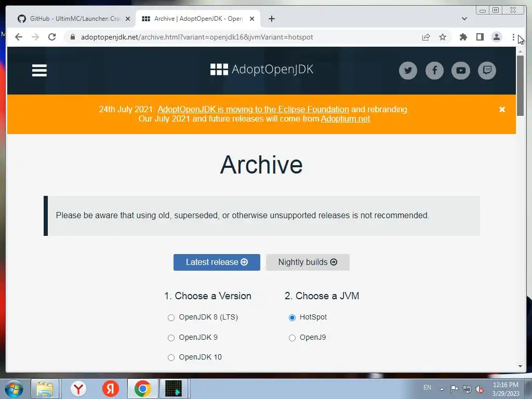Screen dimensions: 532x399
Task: Go forward in browser history
Action: [35, 37]
